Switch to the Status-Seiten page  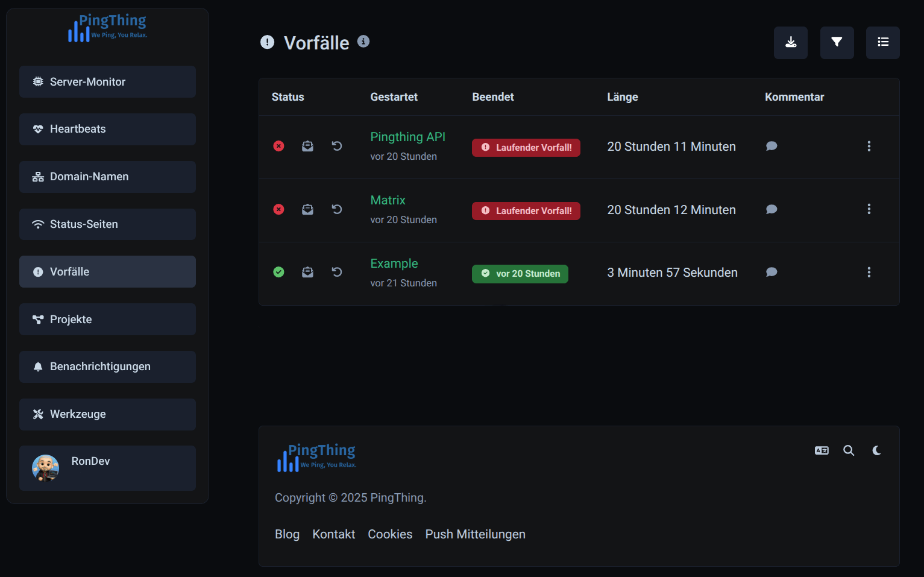(x=107, y=224)
